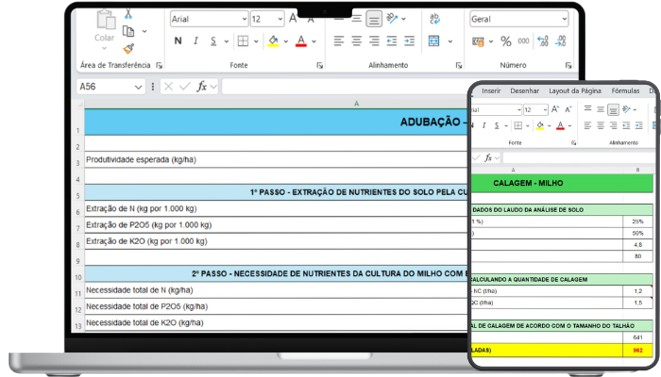Click merge and center icon in laptop ribbon
Screen dimensions: 661x377
click(x=434, y=41)
